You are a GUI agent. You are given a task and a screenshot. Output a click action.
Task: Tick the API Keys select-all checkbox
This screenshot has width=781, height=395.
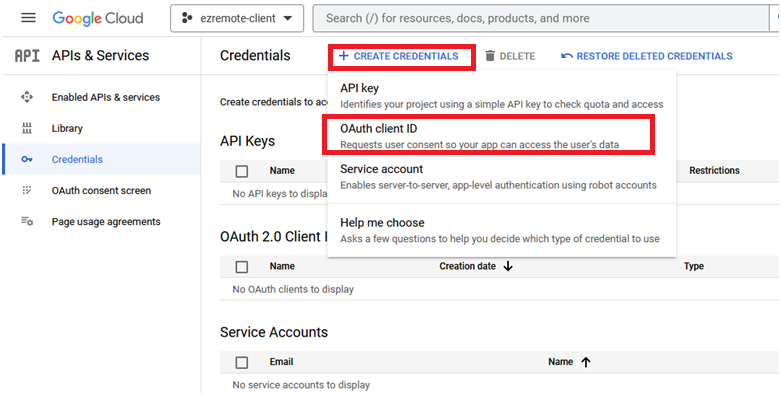[242, 171]
